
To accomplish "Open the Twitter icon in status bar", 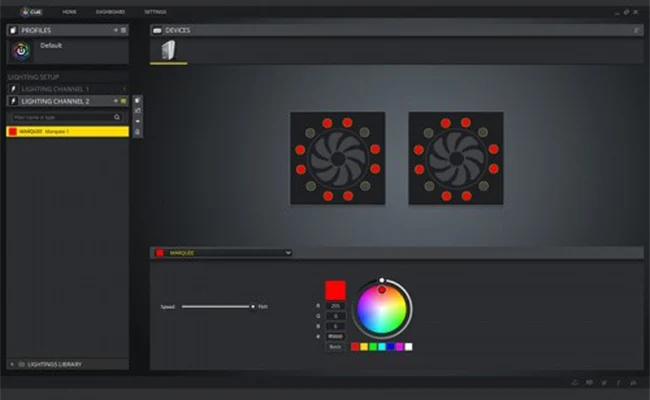I will (604, 383).
